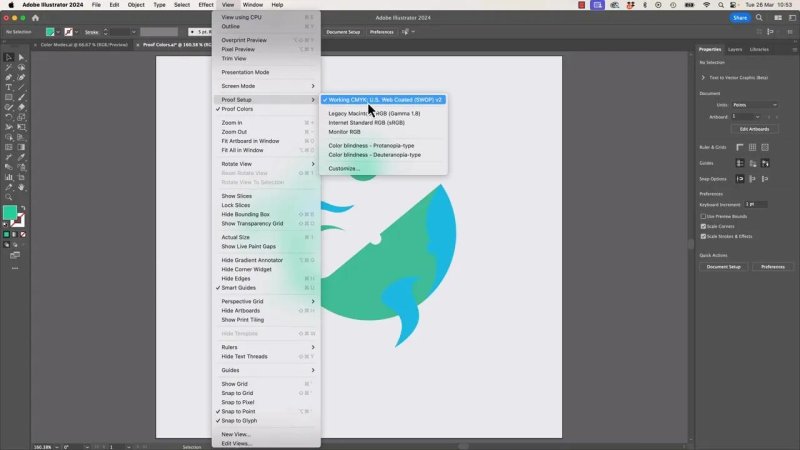Screen dimensions: 800x450
Task: Choose Internet Standard RGB (sRGB) proof
Action: point(383,123)
